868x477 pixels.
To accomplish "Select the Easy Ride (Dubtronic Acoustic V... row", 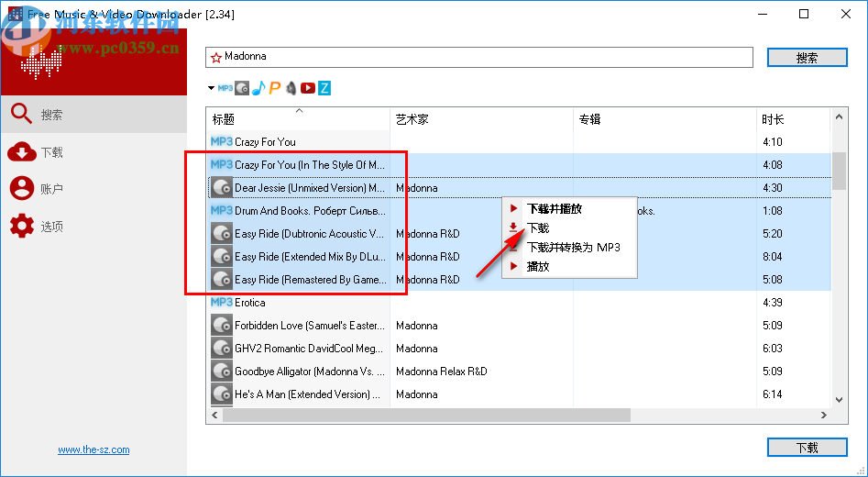I will (x=520, y=233).
